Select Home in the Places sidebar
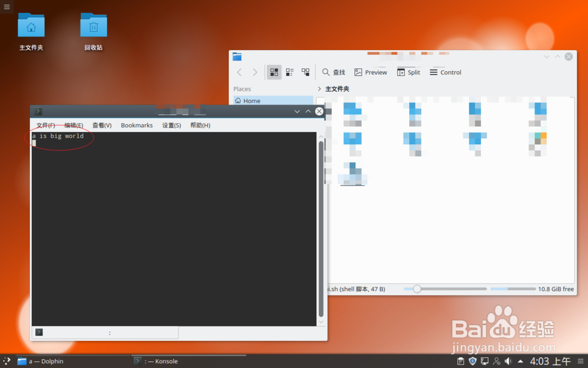588x368 pixels. 252,101
